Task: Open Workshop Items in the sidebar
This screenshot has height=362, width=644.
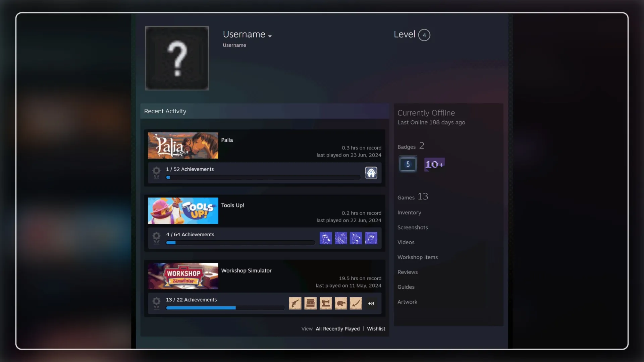Action: [x=418, y=257]
